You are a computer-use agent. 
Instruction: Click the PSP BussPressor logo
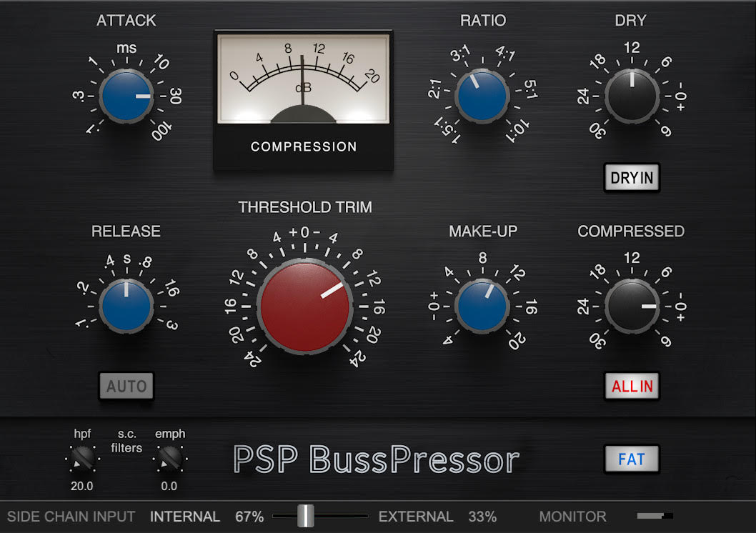pyautogui.click(x=375, y=460)
